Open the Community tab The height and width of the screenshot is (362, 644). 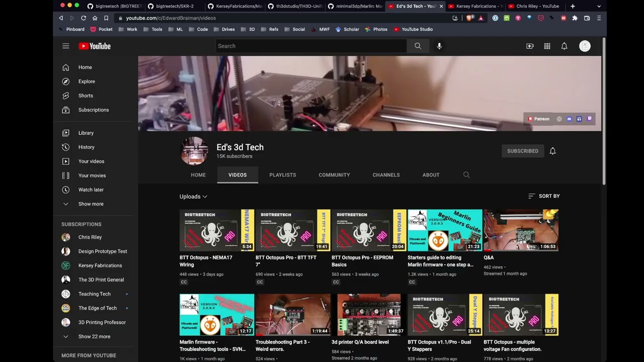(x=334, y=175)
